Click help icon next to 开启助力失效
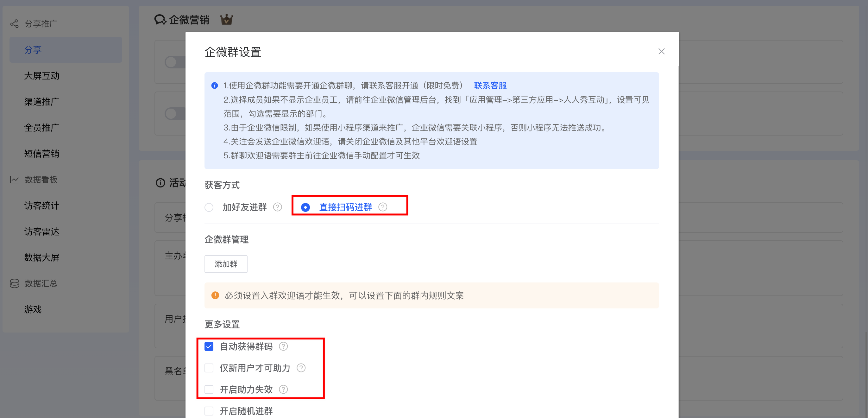 [x=283, y=390]
